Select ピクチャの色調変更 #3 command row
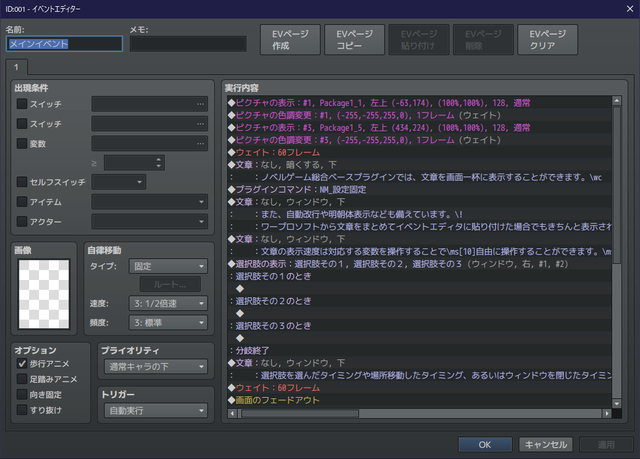Viewport: 640px width, 459px height. (x=419, y=140)
